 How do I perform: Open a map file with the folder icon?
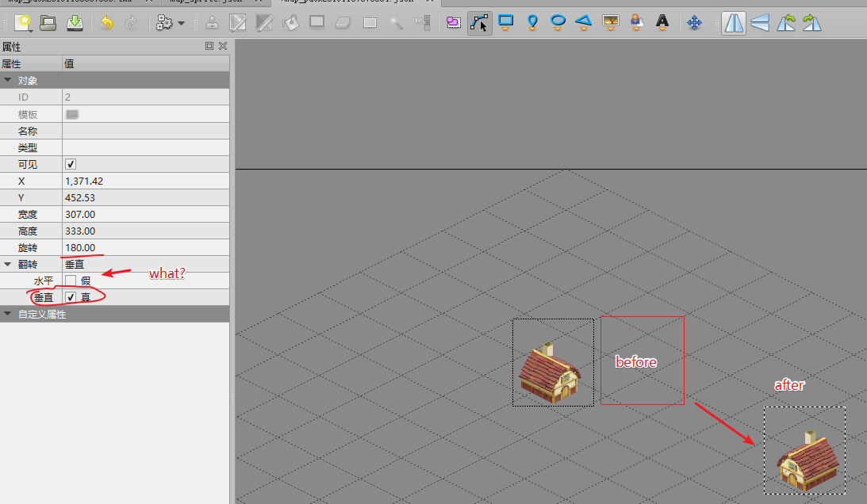[x=48, y=23]
